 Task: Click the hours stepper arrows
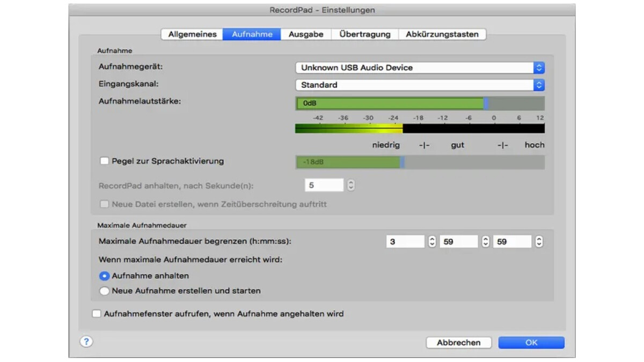pyautogui.click(x=432, y=242)
